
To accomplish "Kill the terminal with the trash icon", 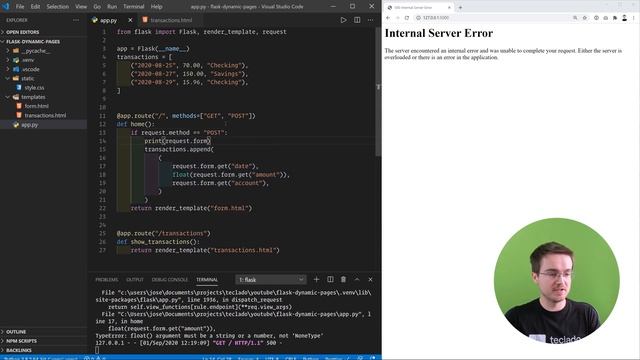I will pyautogui.click(x=343, y=280).
